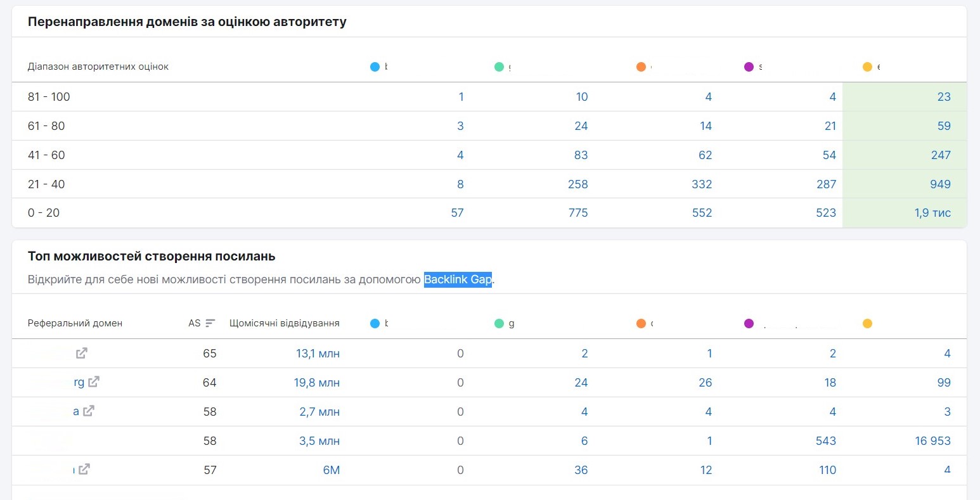The height and width of the screenshot is (500, 980).
Task: Open value 62 in 41 - 60 row
Action: (705, 155)
